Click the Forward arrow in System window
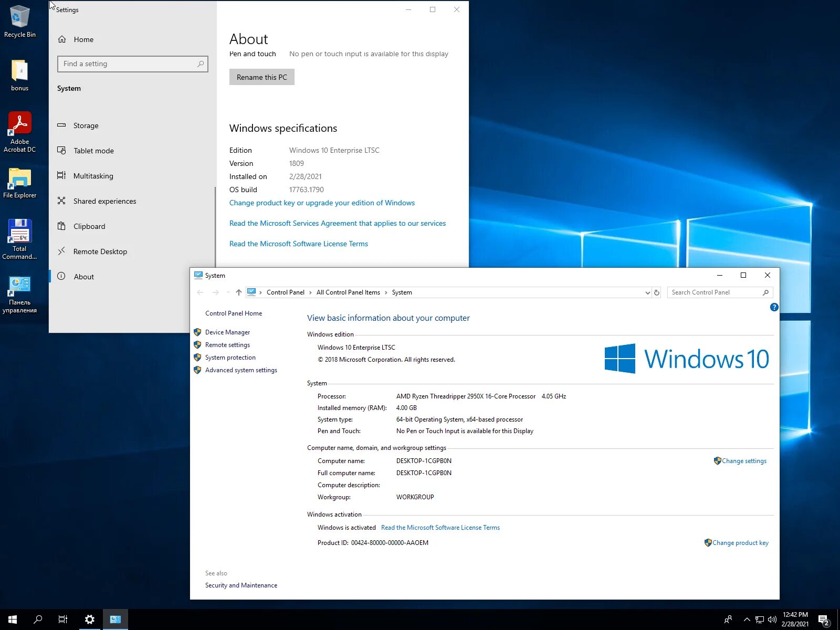 click(x=216, y=292)
